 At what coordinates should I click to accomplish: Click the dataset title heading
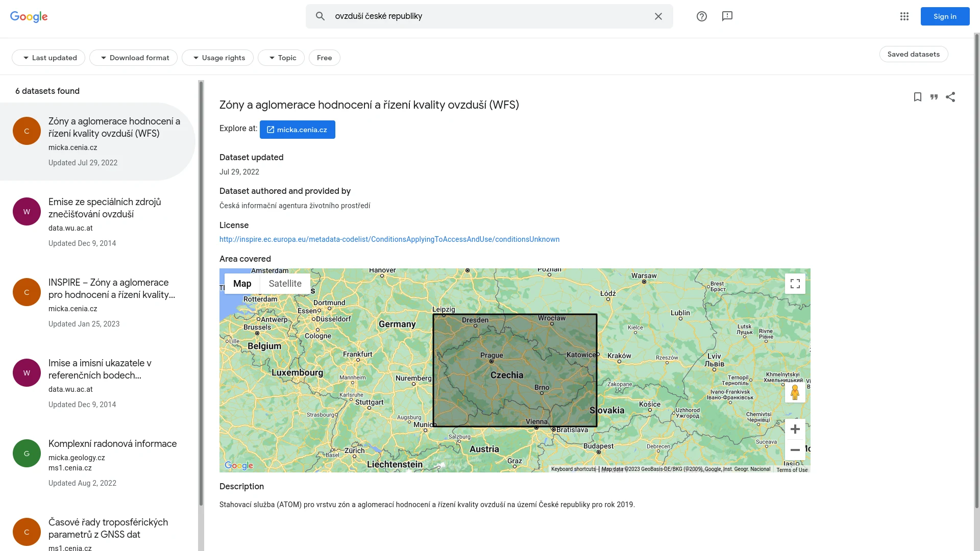click(369, 105)
